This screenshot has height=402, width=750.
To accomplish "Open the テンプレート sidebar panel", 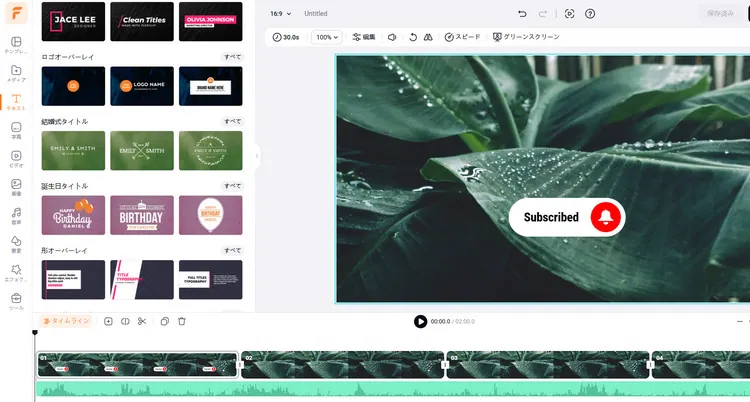I will pos(16,45).
